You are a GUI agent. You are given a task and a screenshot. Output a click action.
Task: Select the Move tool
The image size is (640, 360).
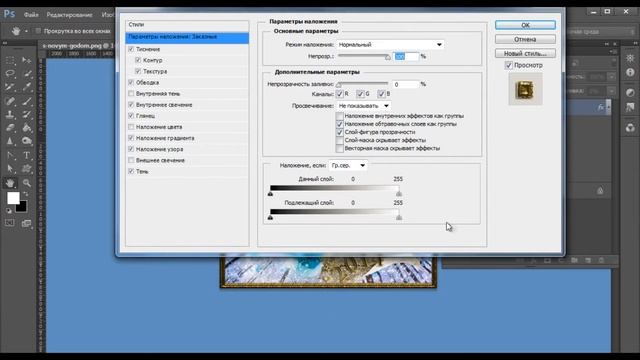point(27,60)
